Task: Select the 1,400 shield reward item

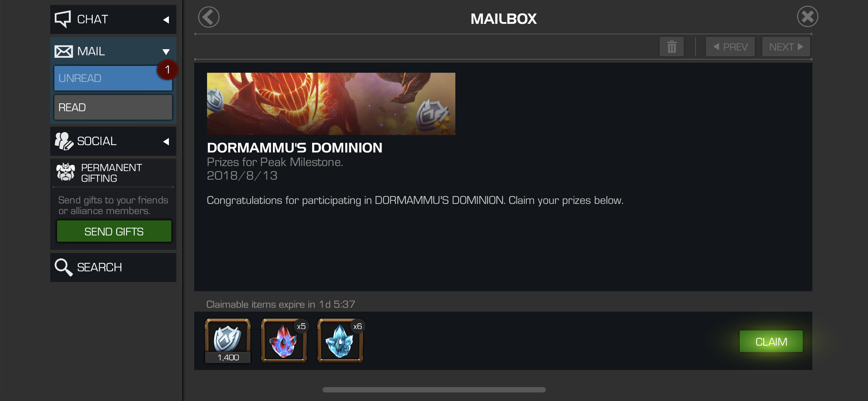Action: pos(228,341)
